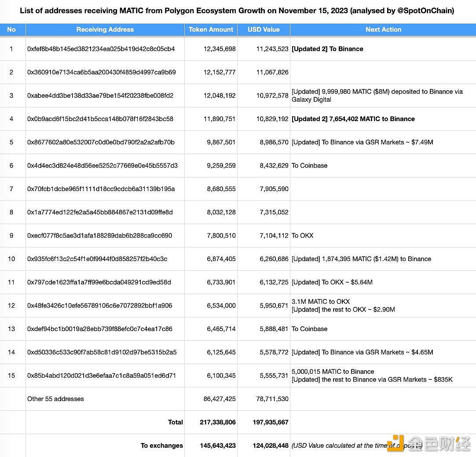The height and width of the screenshot is (457, 476).
Task: Click the Galaxy Digital deposit note in row 3
Action: click(377, 96)
